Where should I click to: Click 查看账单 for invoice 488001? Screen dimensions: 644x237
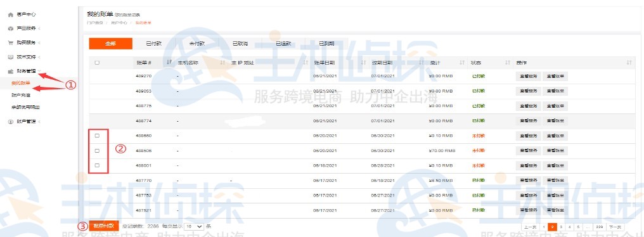555,165
